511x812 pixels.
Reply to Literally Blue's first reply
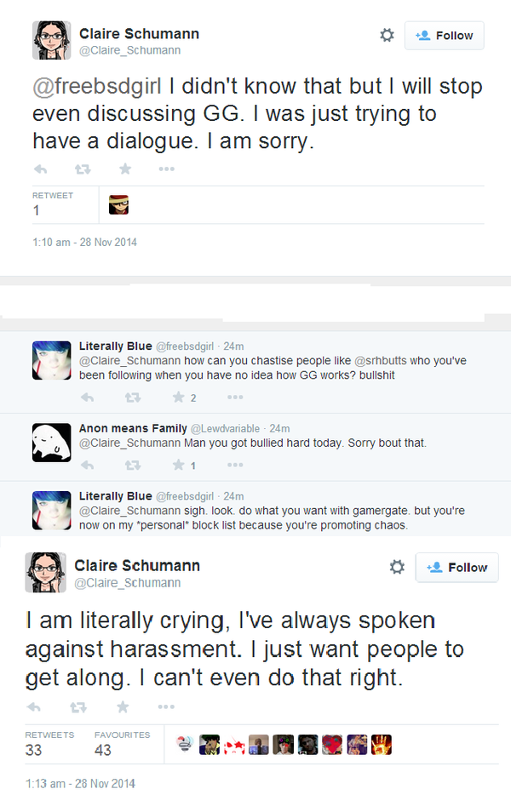[x=87, y=397]
